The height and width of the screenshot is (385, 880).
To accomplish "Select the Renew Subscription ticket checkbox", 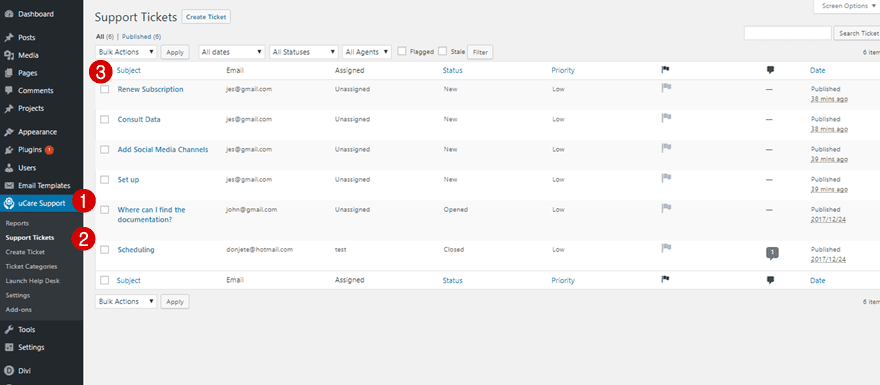I will click(104, 89).
